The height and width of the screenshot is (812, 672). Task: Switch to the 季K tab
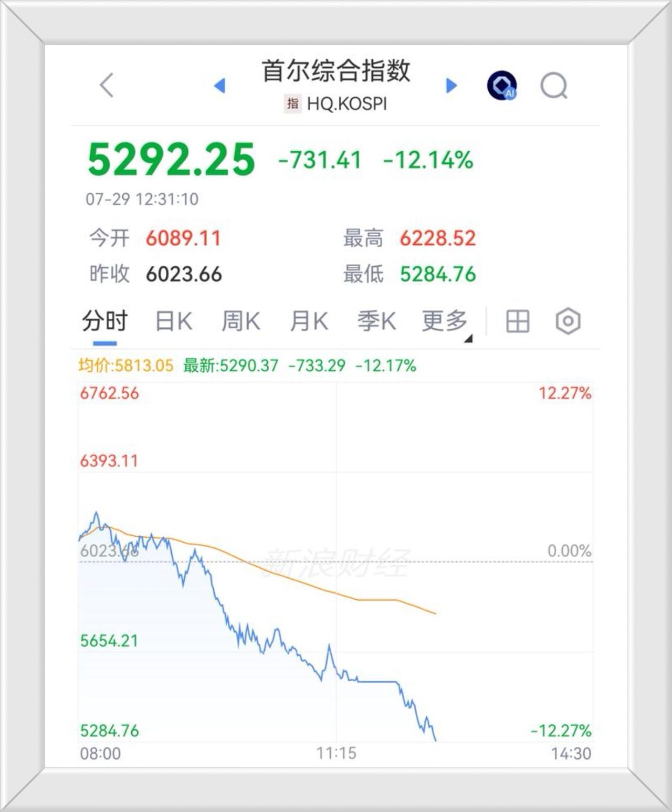coord(377,321)
